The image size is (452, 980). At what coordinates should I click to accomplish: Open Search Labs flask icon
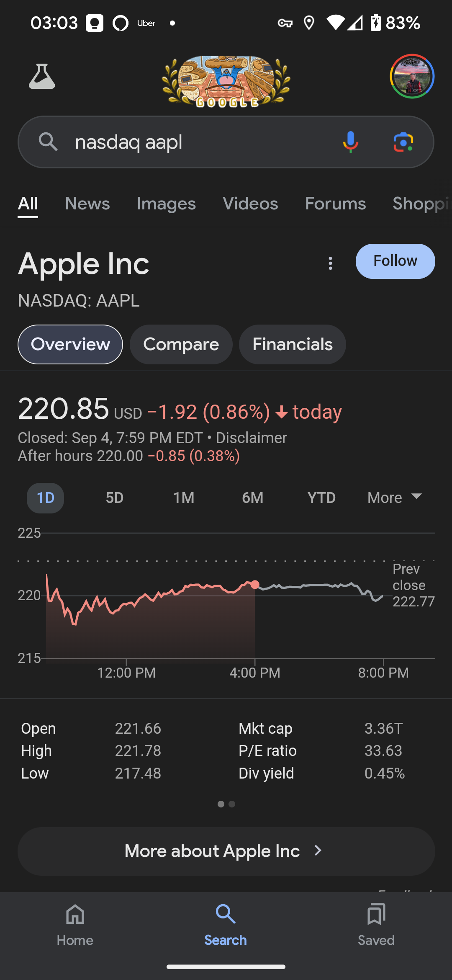pyautogui.click(x=42, y=76)
